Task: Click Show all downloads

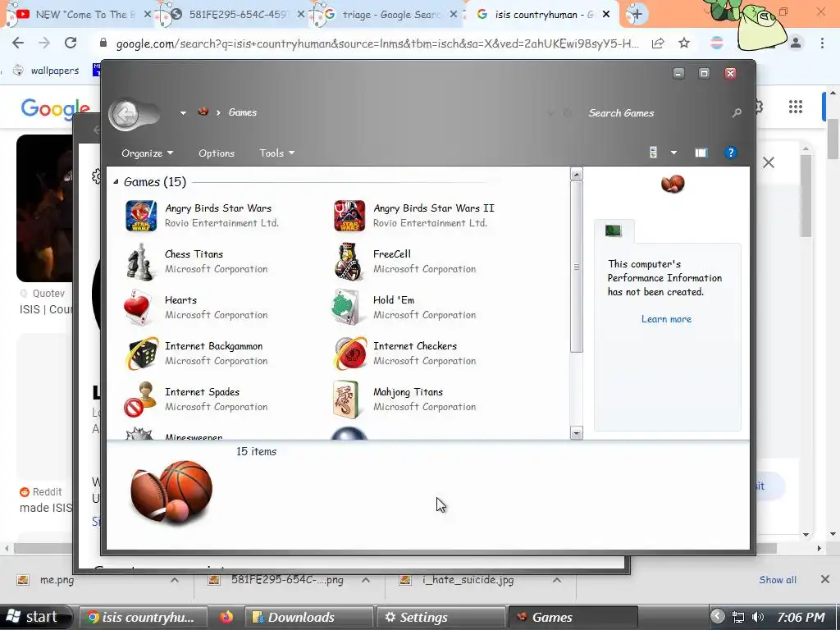Action: click(x=778, y=580)
